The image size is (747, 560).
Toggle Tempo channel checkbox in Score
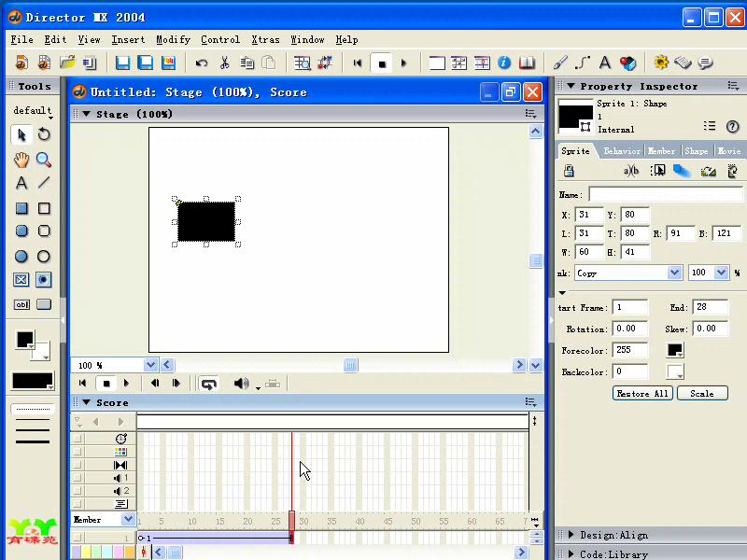[x=78, y=439]
